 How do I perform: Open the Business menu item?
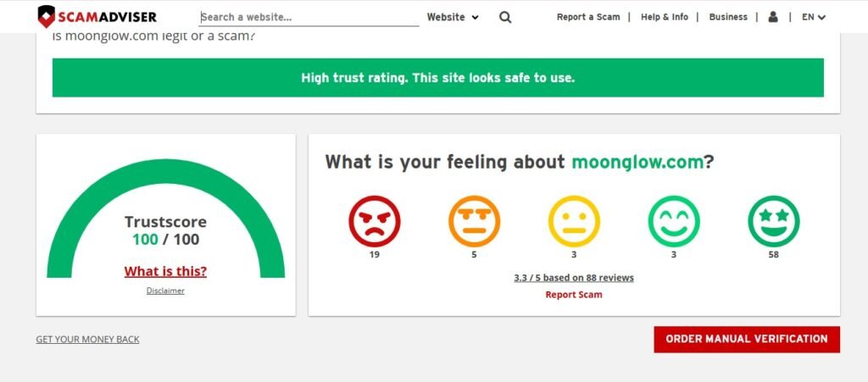click(x=728, y=17)
